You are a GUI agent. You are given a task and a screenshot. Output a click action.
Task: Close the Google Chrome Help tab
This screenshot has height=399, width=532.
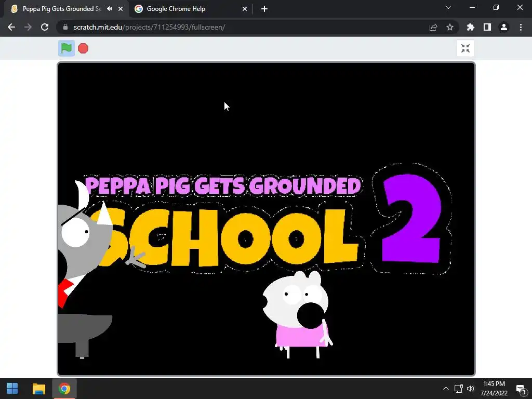coord(245,9)
